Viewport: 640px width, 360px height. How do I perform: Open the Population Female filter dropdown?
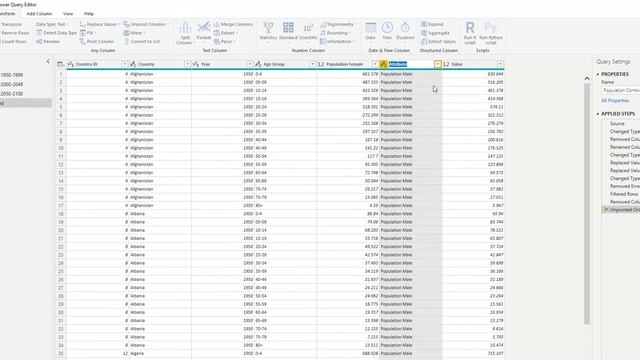(375, 64)
